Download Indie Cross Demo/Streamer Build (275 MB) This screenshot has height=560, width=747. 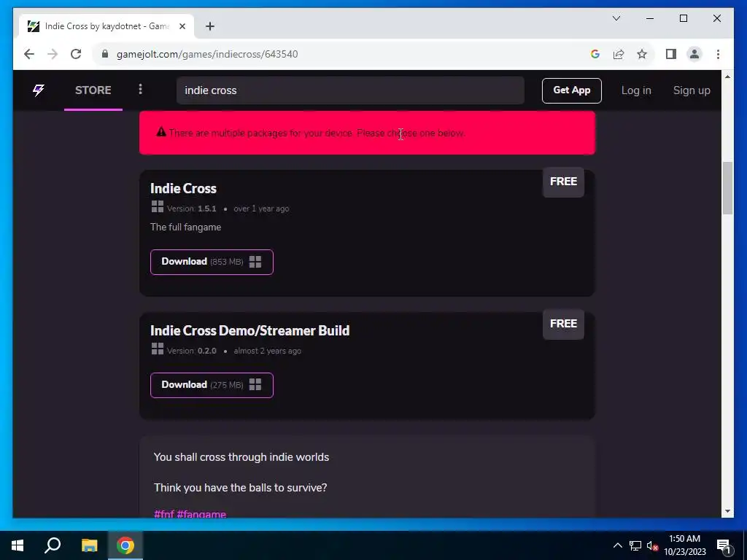coord(212,385)
